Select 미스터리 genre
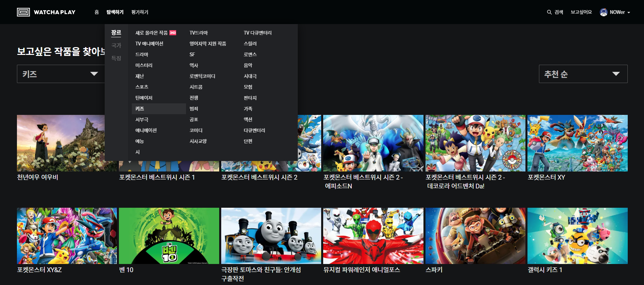The width and height of the screenshot is (644, 285). coord(144,65)
